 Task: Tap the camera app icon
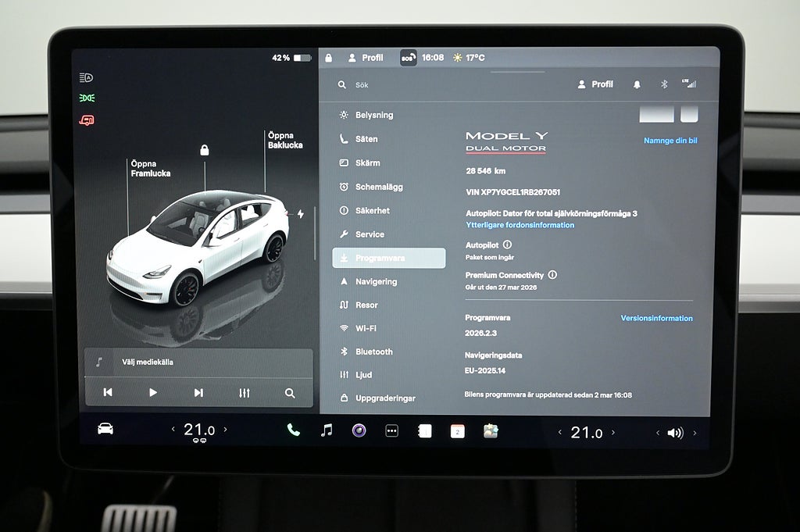[359, 431]
